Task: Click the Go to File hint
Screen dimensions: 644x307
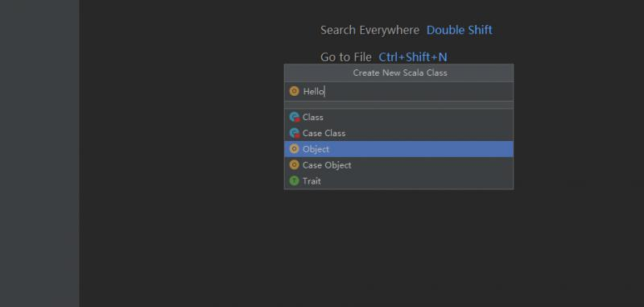Action: 346,56
